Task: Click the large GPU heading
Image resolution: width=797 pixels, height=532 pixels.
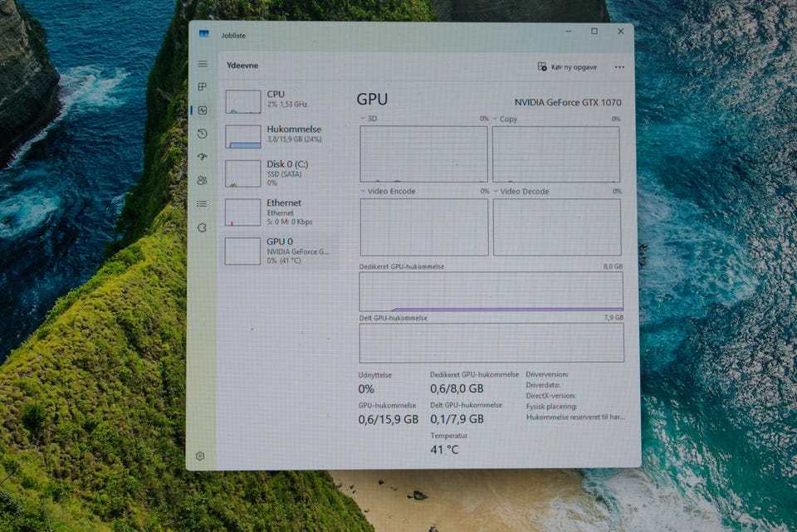Action: (372, 99)
